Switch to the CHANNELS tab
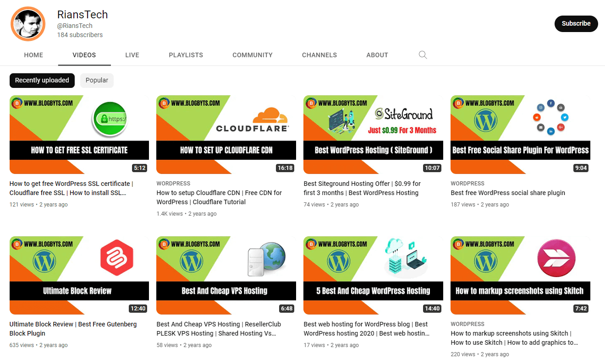This screenshot has height=364, width=605. 319,55
